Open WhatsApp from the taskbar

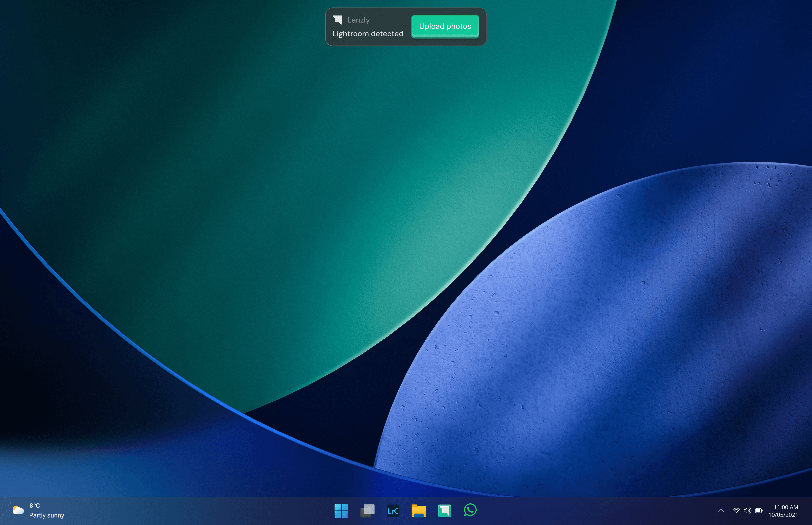pos(470,510)
